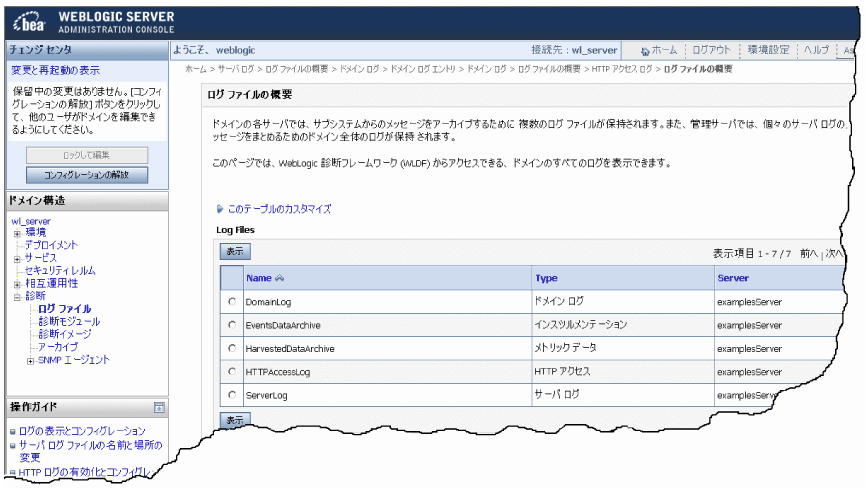Viewport: 867px width, 488px height.
Task: Click サーバ ログ in the breadcrumb trail
Action: [236, 69]
